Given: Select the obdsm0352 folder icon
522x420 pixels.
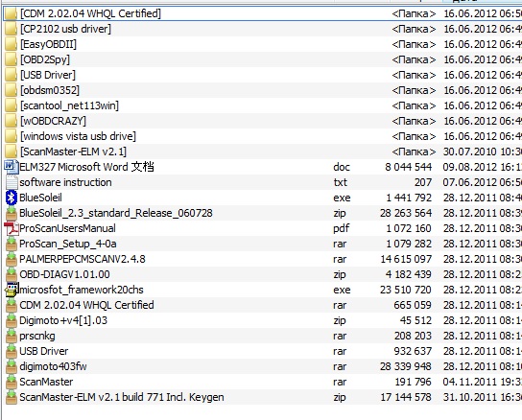Looking at the screenshot, I should [11, 90].
